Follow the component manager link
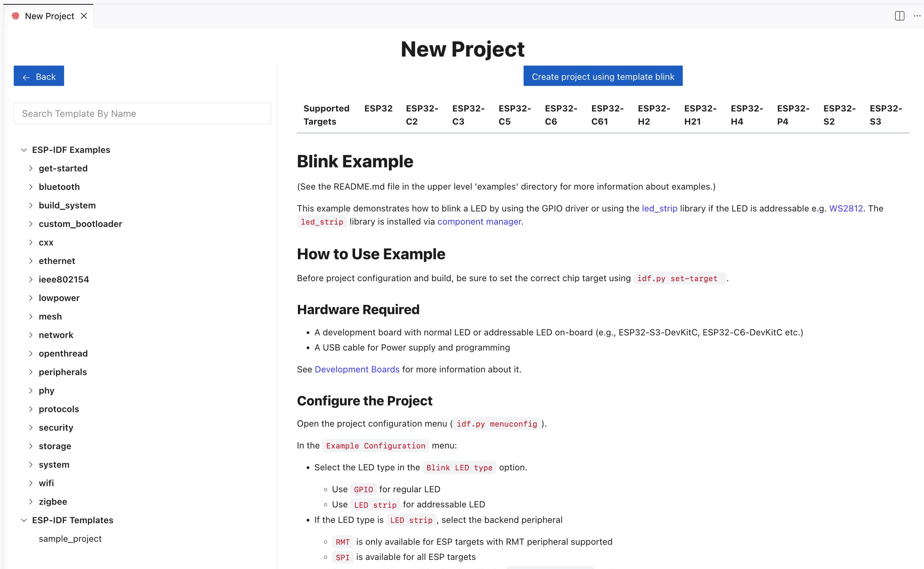The width and height of the screenshot is (924, 569). coord(479,222)
